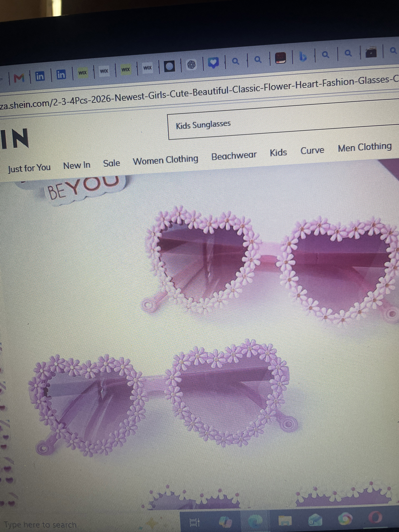
Task: Browse the Beachwear category
Action: point(234,156)
